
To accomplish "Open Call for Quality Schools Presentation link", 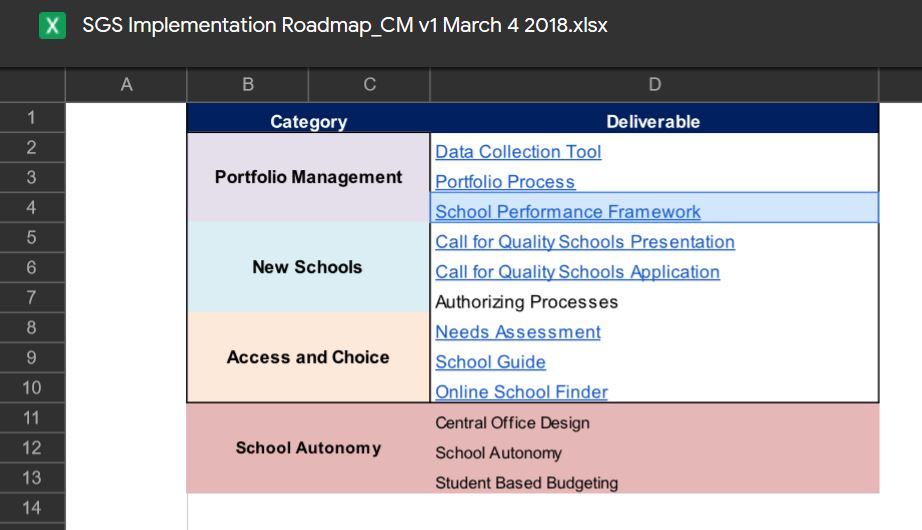I will pyautogui.click(x=585, y=242).
